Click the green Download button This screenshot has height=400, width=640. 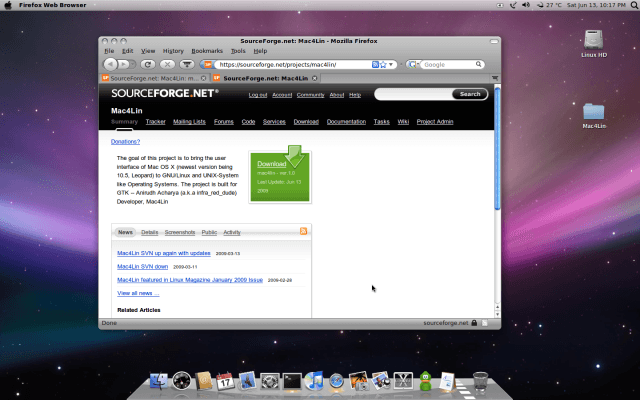[x=280, y=175]
